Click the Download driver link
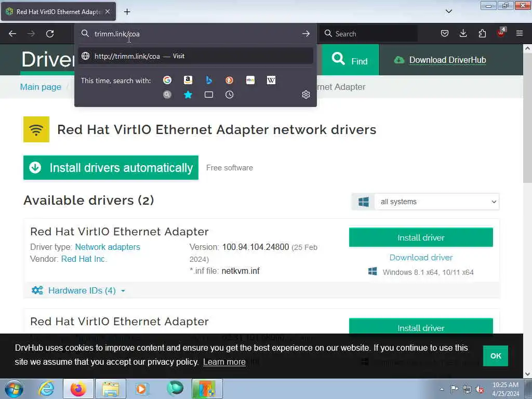The width and height of the screenshot is (532, 399). pos(421,257)
